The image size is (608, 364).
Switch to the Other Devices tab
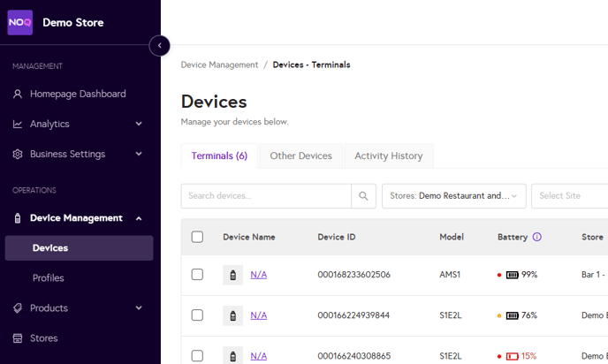pyautogui.click(x=300, y=156)
